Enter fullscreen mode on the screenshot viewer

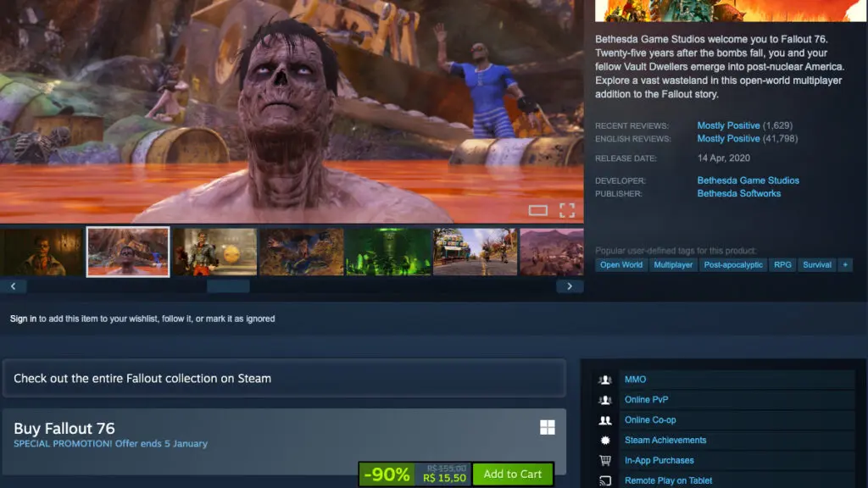click(567, 210)
